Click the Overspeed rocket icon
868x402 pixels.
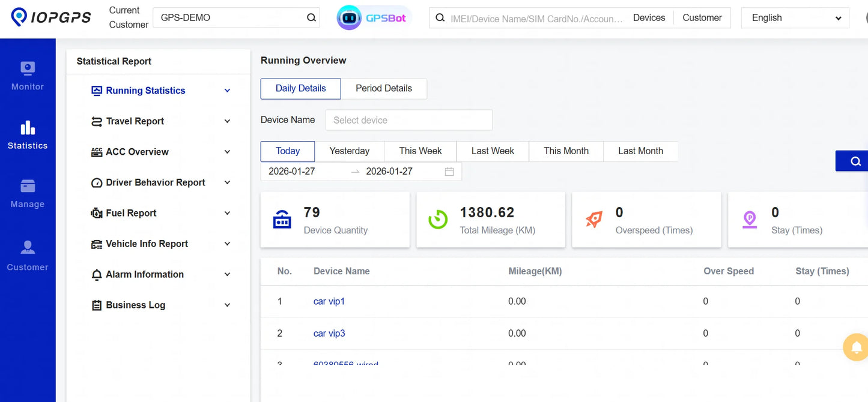(x=593, y=220)
